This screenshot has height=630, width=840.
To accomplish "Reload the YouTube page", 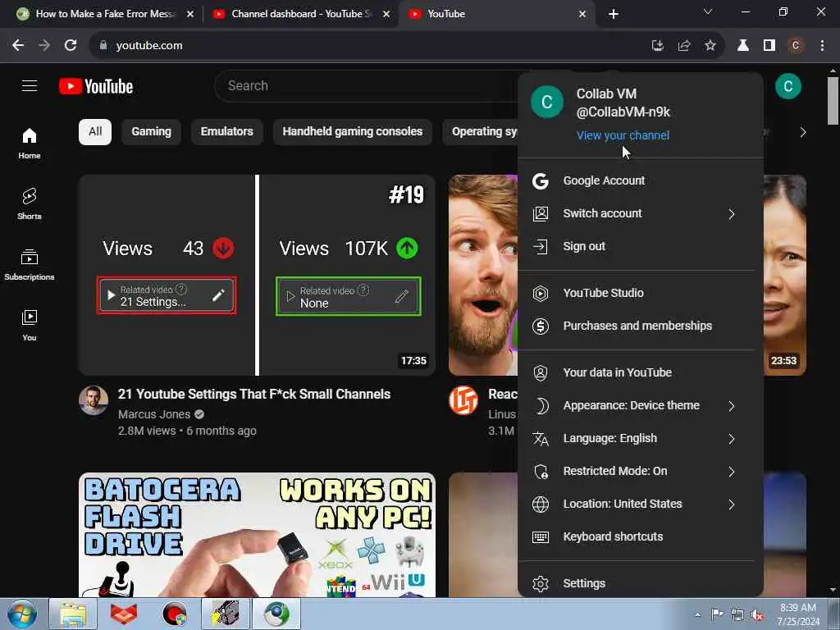I will point(71,46).
